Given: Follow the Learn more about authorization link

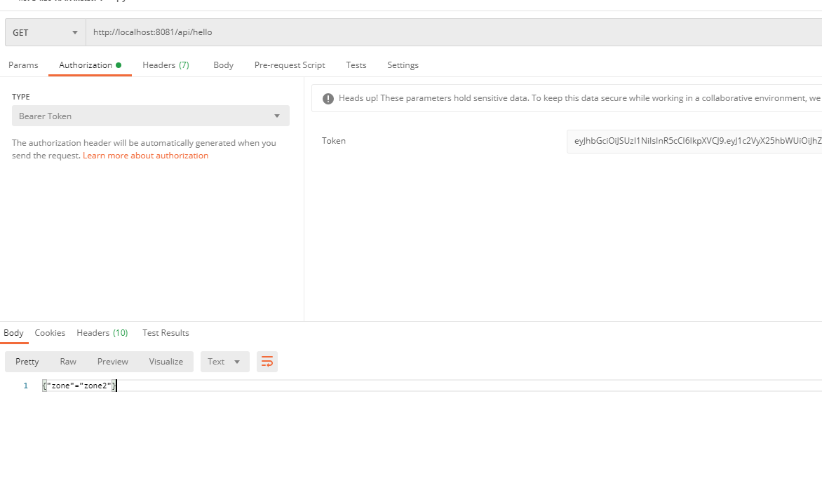Looking at the screenshot, I should point(145,156).
